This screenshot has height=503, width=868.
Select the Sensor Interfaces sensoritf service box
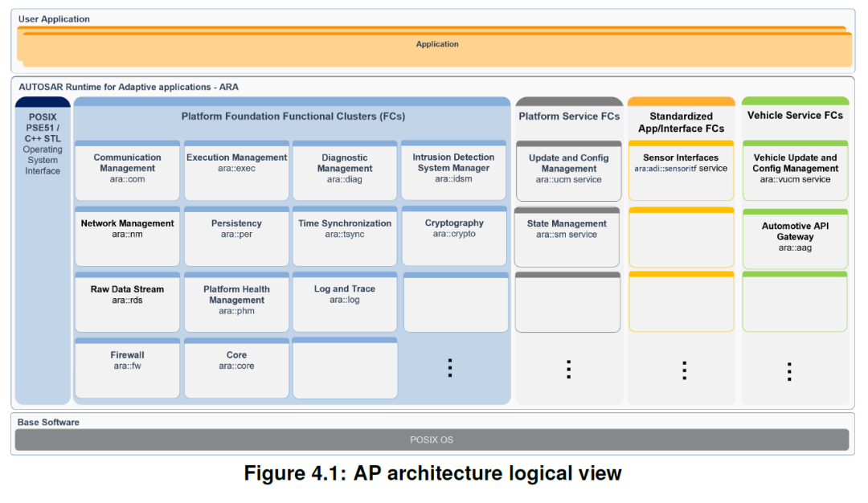[x=682, y=170]
